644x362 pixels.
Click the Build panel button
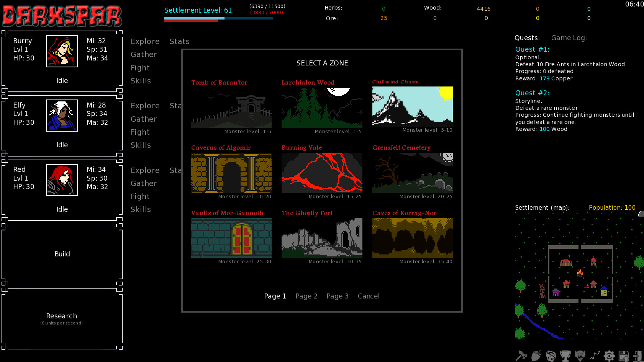click(x=62, y=254)
